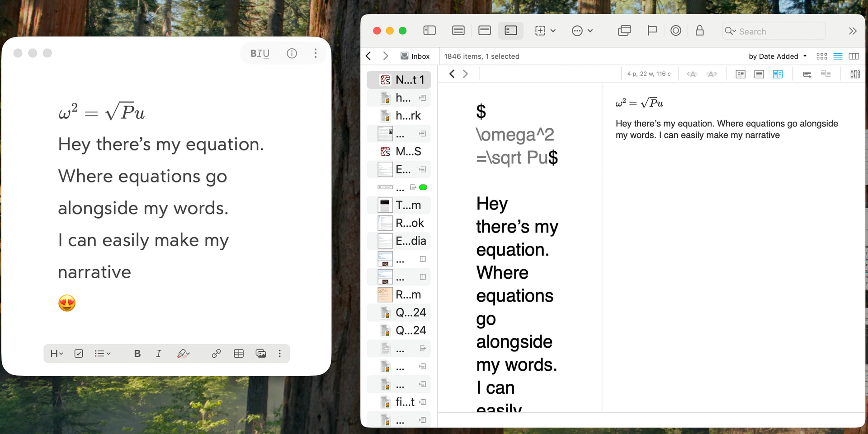The height and width of the screenshot is (434, 868).
Task: Insert an image in the note editor
Action: 261,354
